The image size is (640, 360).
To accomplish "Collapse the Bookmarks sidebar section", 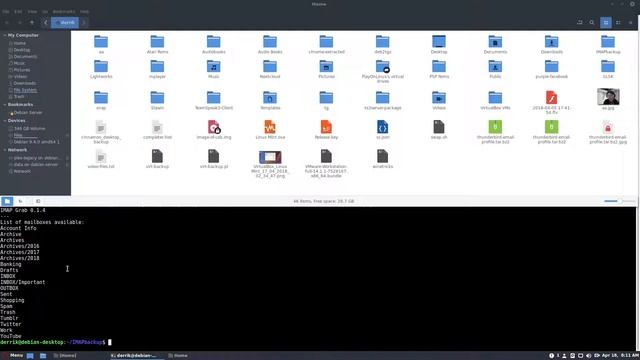I will point(4,105).
